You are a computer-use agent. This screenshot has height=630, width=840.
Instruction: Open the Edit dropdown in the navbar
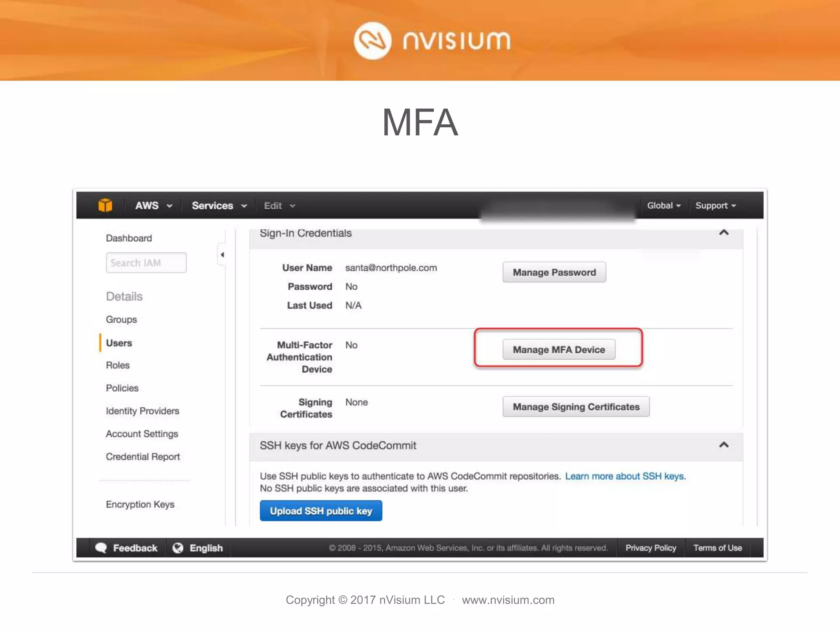[279, 205]
